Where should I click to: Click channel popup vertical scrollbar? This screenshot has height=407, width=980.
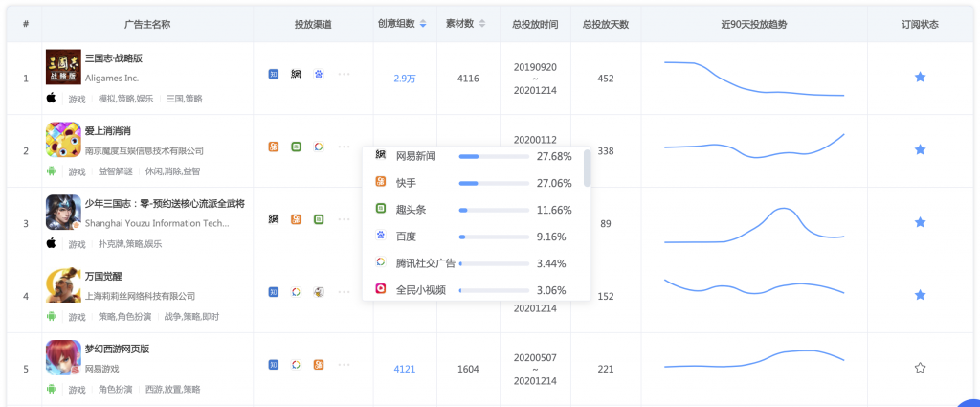[587, 168]
